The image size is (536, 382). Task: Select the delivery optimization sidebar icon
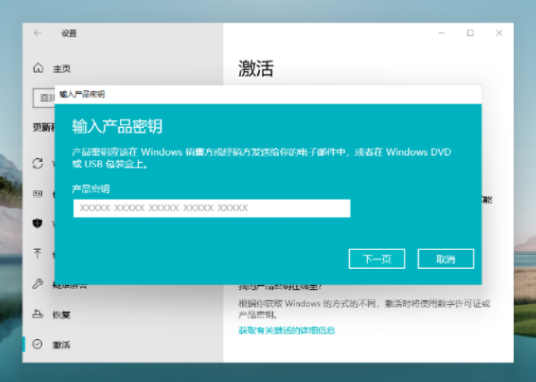[x=38, y=194]
